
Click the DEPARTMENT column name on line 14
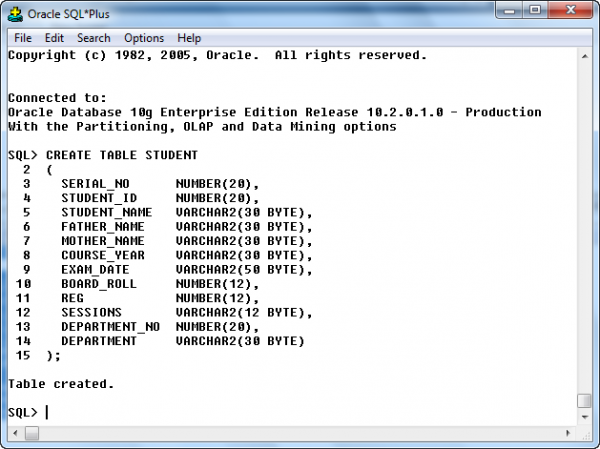click(x=99, y=341)
